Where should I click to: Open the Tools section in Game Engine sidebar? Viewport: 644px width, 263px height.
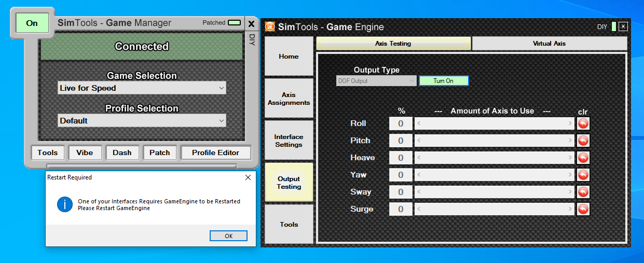pyautogui.click(x=289, y=225)
